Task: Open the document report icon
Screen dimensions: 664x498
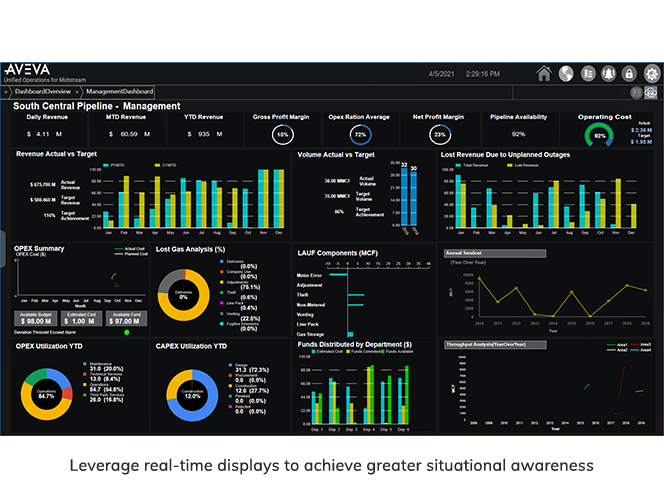Action: (x=587, y=73)
